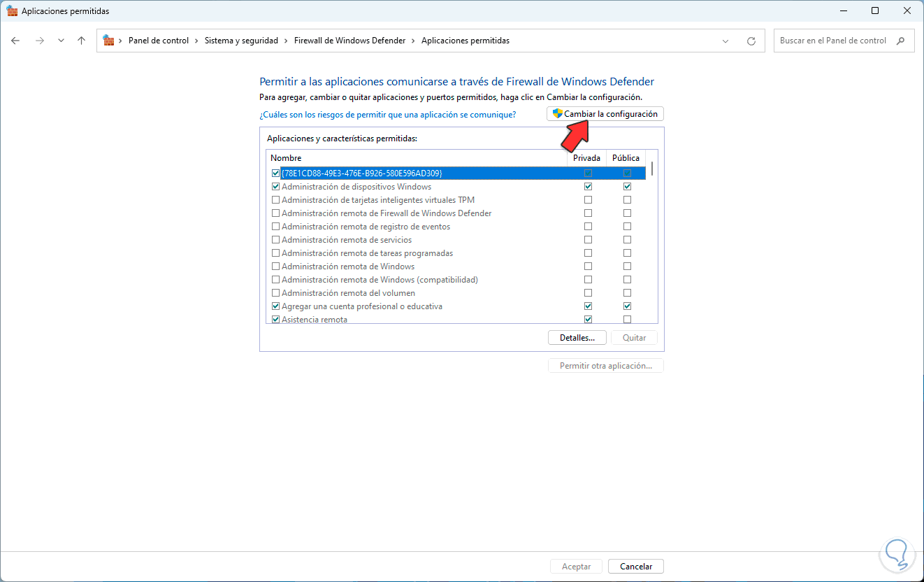Select row Administración remota de tareas programadas

368,253
